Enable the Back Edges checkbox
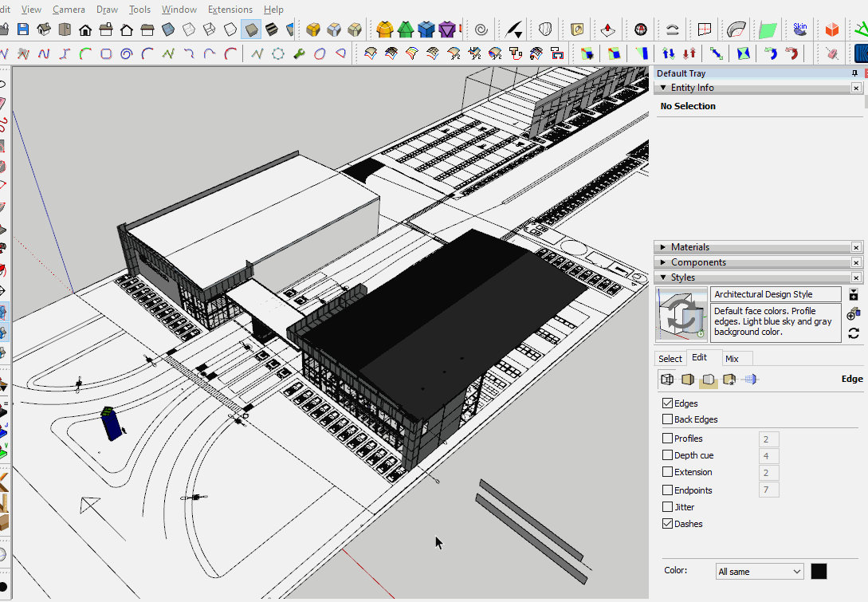The height and width of the screenshot is (602, 868). (x=667, y=419)
